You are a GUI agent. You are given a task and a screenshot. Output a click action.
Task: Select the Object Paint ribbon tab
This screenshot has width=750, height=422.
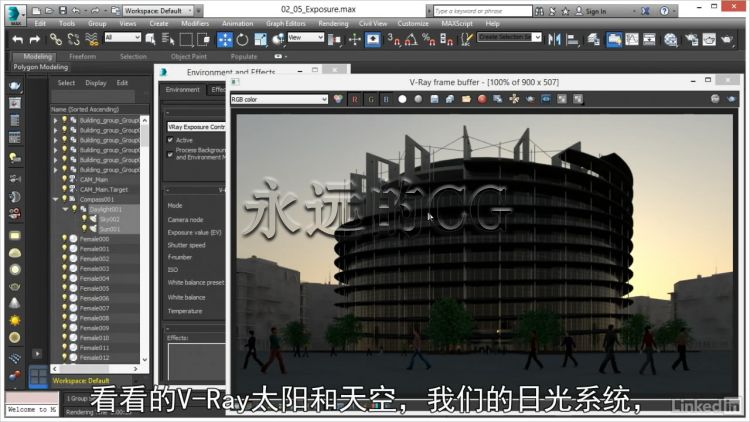point(188,56)
